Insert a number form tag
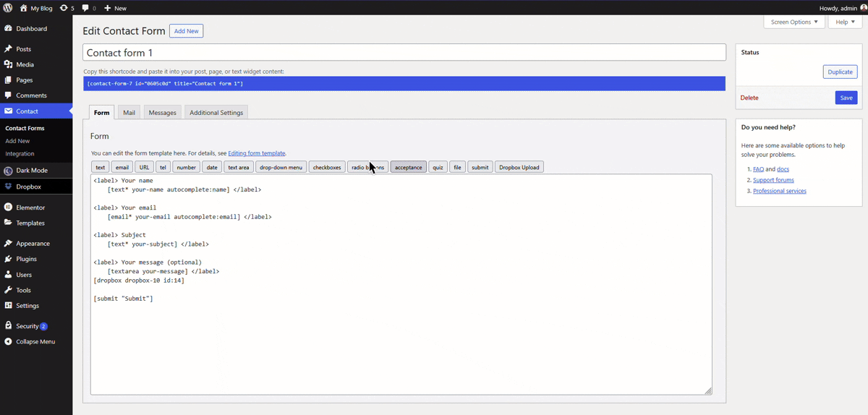This screenshot has height=415, width=868. pos(187,167)
